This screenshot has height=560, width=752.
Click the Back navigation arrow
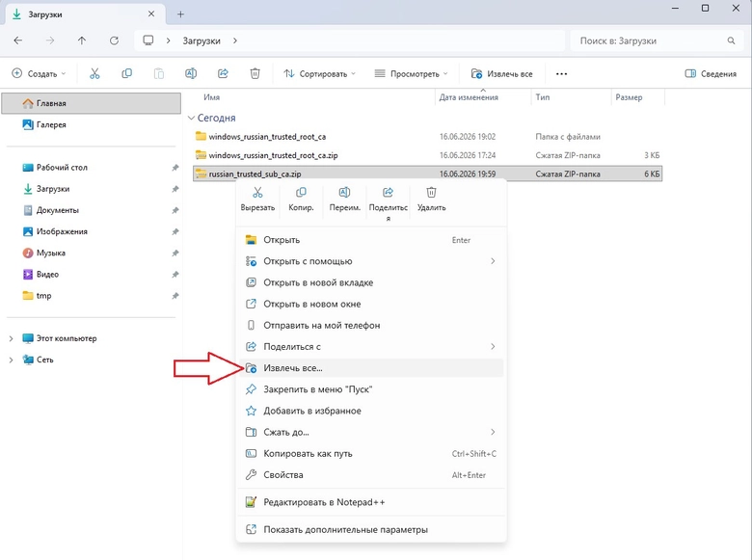[x=18, y=40]
